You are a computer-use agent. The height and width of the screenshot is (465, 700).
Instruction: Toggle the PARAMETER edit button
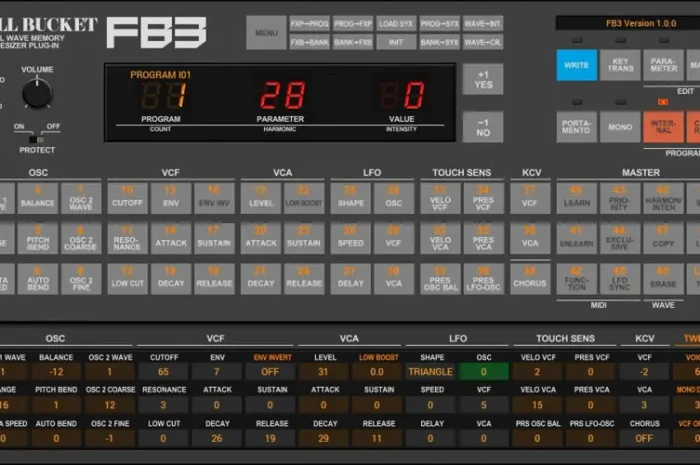point(663,65)
